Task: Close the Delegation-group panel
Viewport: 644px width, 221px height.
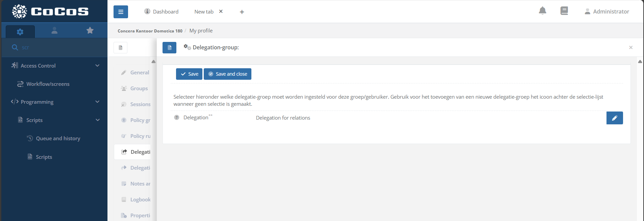Action: click(x=630, y=48)
